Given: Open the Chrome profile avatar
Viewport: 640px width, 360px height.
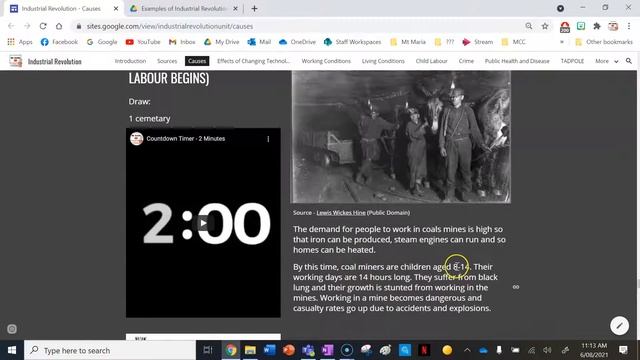Looking at the screenshot, I should tap(613, 26).
